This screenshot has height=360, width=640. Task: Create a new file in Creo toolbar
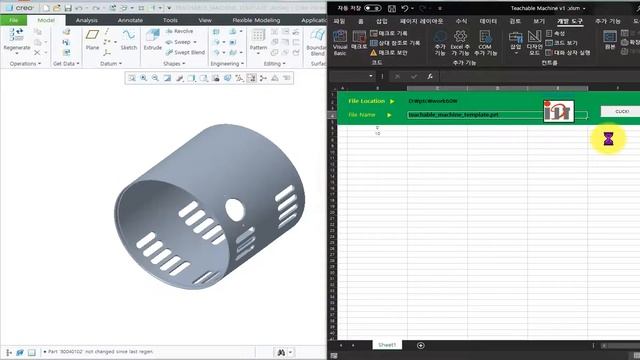coord(46,8)
